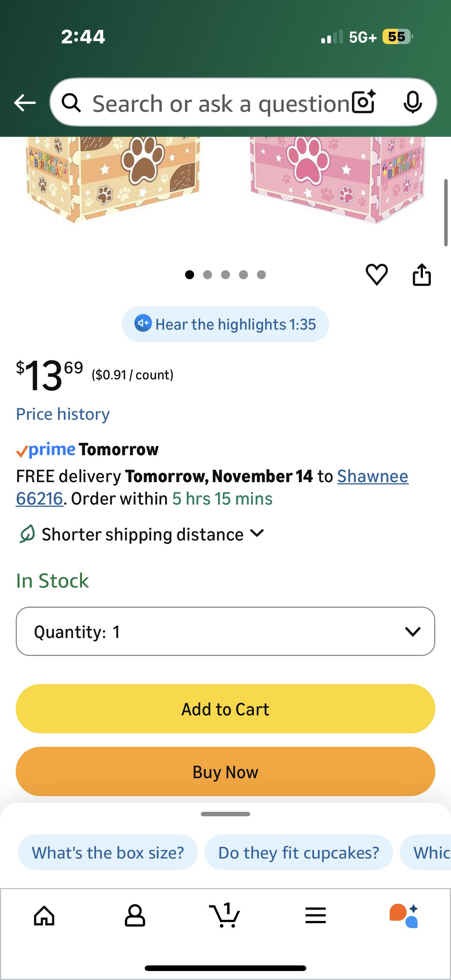The width and height of the screenshot is (451, 980).
Task: Tap the share icon
Action: pyautogui.click(x=422, y=274)
